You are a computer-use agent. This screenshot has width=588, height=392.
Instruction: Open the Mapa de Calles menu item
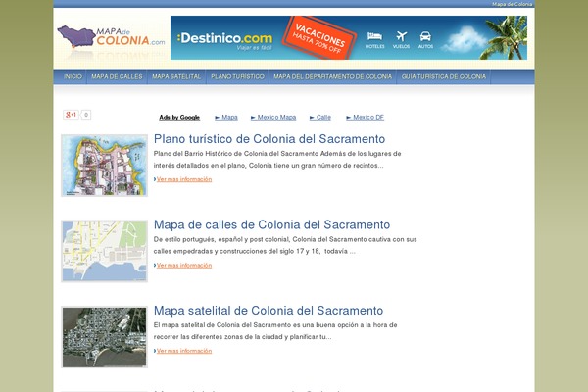point(117,76)
